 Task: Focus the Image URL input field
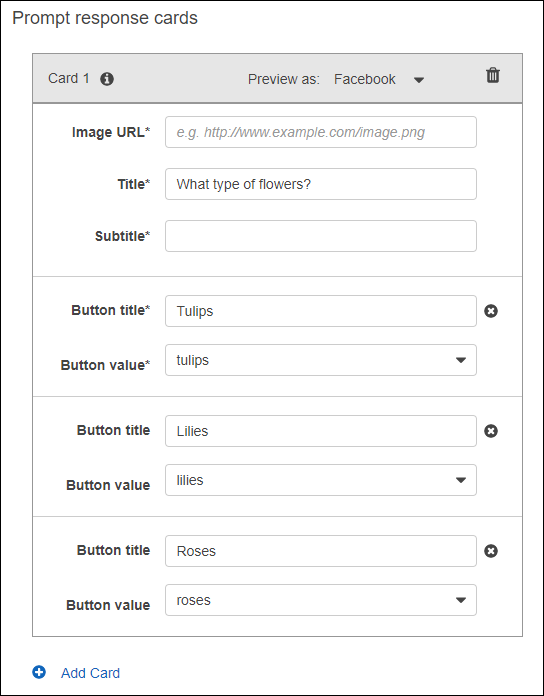click(x=321, y=132)
